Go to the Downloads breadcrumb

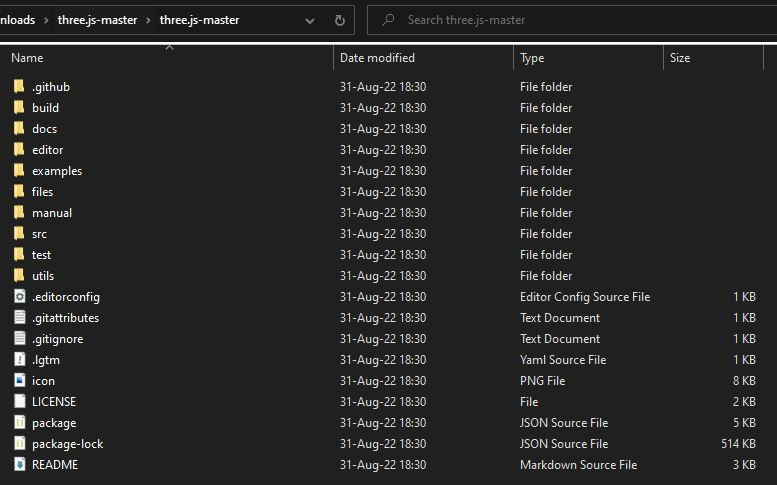[17, 20]
